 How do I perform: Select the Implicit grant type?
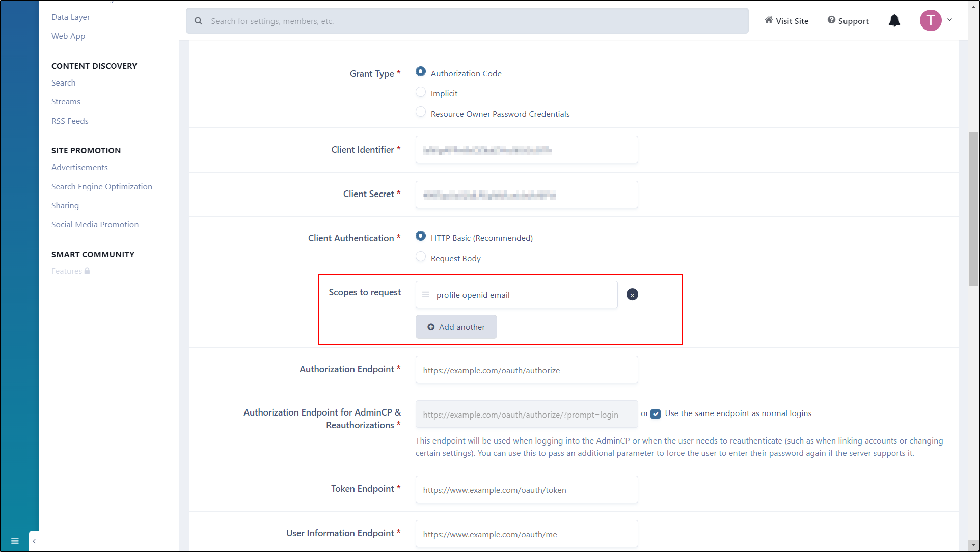coord(420,92)
